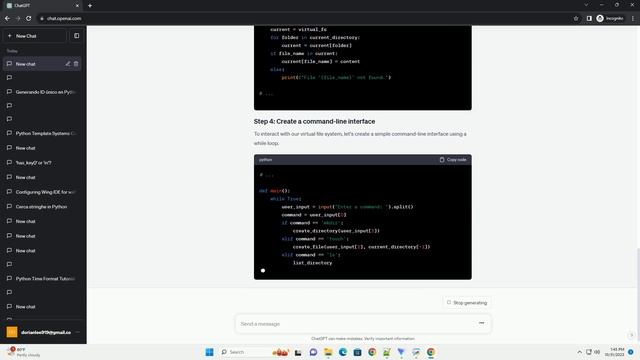
Task: Open the notification badge in the taskbar
Action: pos(631,352)
